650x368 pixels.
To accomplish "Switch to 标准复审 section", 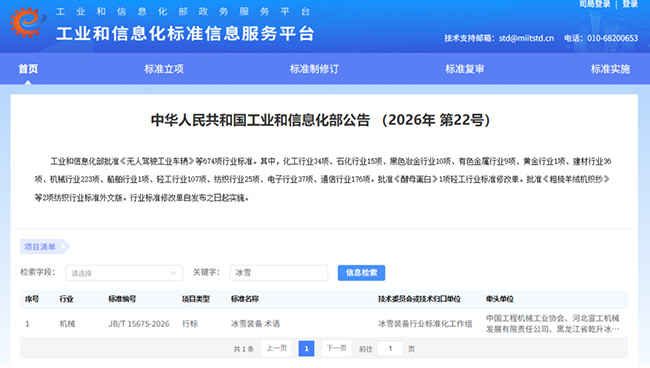I will (x=465, y=69).
